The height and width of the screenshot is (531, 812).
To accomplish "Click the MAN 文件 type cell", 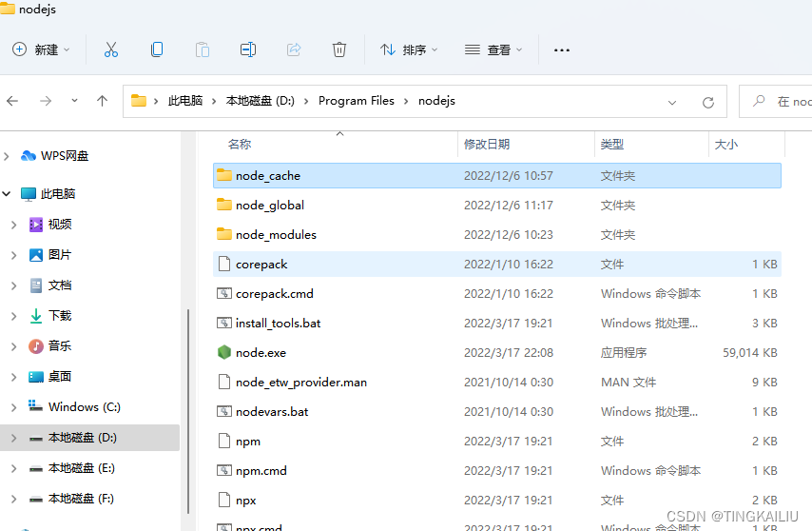I will click(628, 383).
